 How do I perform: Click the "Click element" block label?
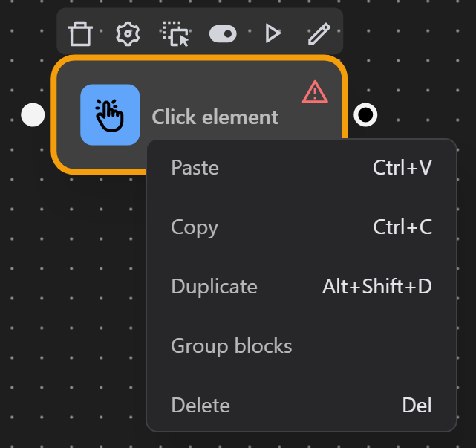(215, 117)
